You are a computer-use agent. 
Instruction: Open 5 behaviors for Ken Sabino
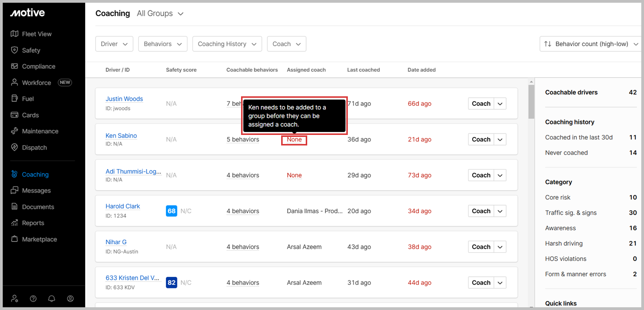(243, 139)
